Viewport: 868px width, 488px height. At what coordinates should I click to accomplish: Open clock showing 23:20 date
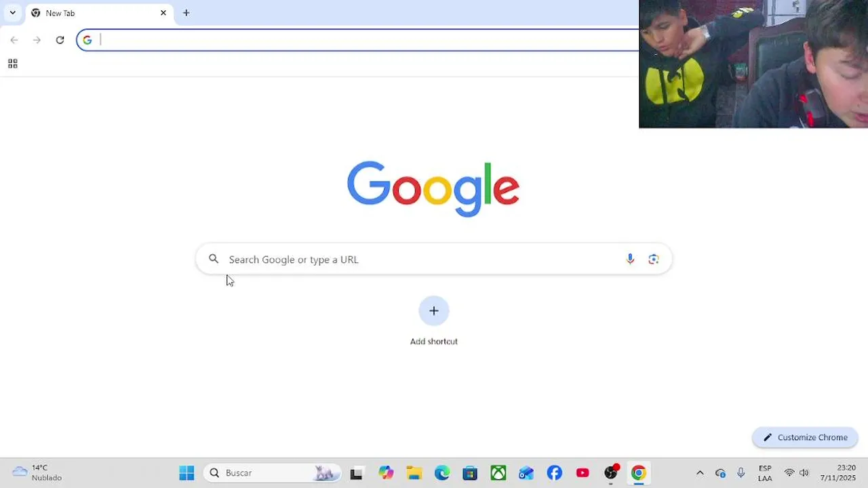click(x=837, y=473)
